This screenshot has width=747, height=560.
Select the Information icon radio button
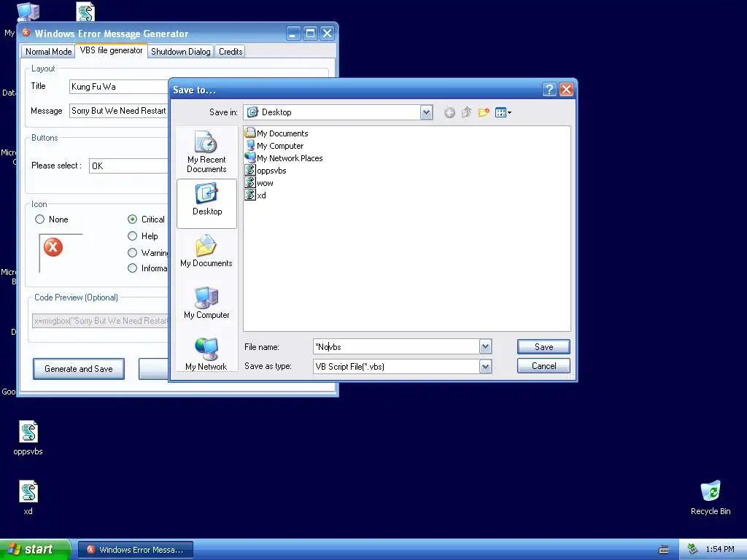(133, 268)
